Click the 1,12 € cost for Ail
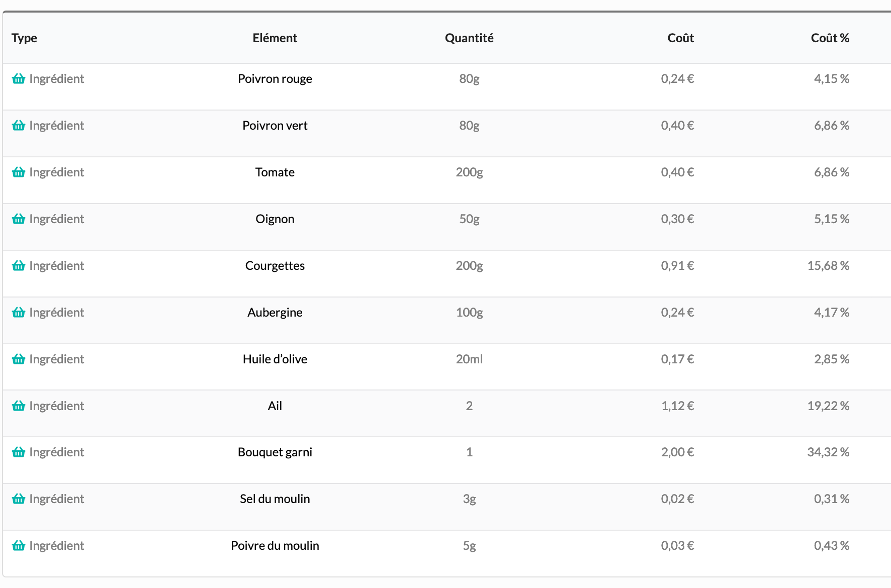This screenshot has width=891, height=588. pyautogui.click(x=677, y=406)
